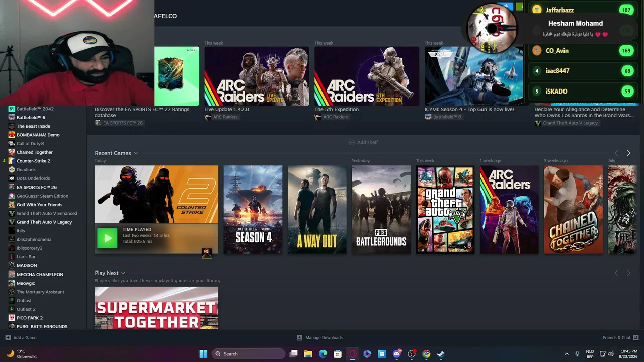Open Microsoft Edge from the taskbar
This screenshot has width=644, height=362.
tap(323, 354)
